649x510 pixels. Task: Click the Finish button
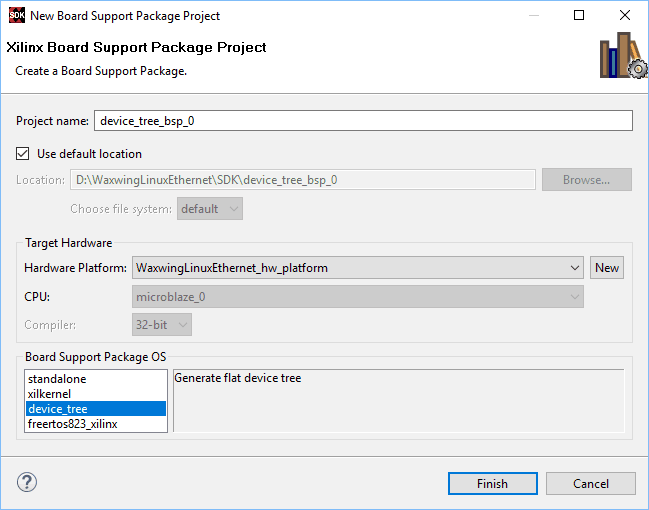click(492, 484)
